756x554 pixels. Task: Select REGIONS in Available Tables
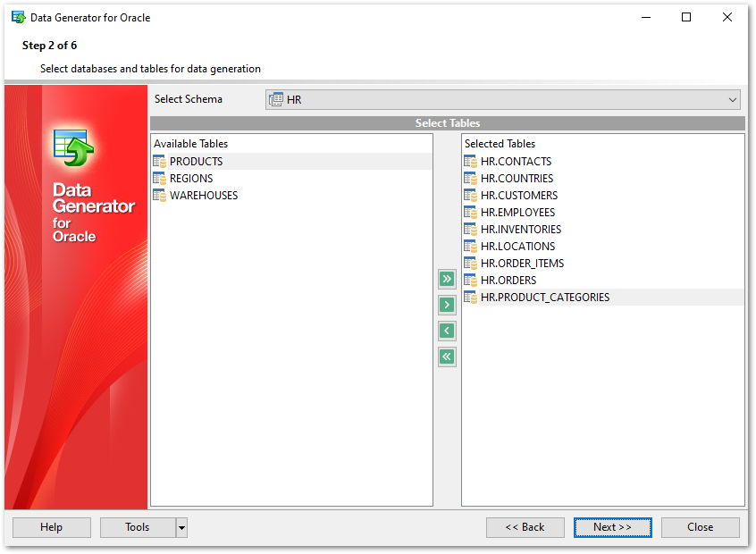[x=291, y=179]
